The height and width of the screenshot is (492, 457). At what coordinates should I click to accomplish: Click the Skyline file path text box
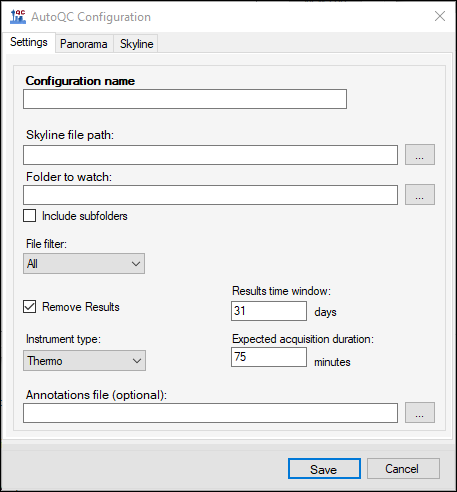click(210, 155)
